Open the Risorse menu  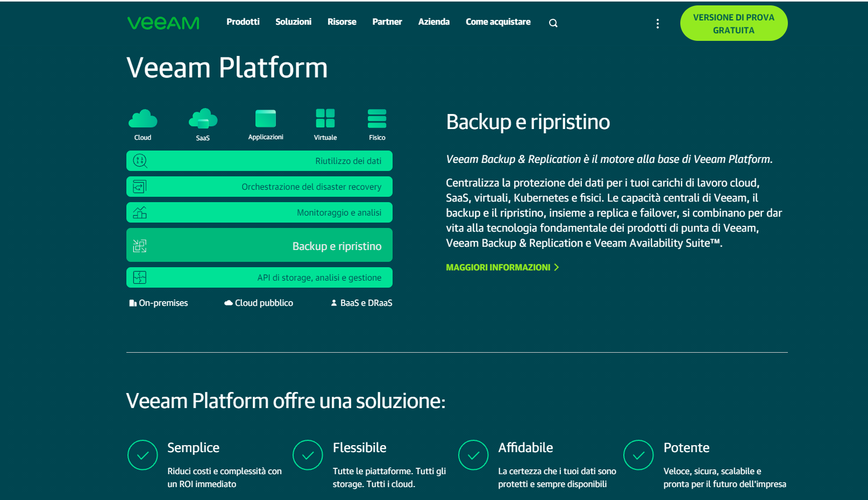point(342,22)
